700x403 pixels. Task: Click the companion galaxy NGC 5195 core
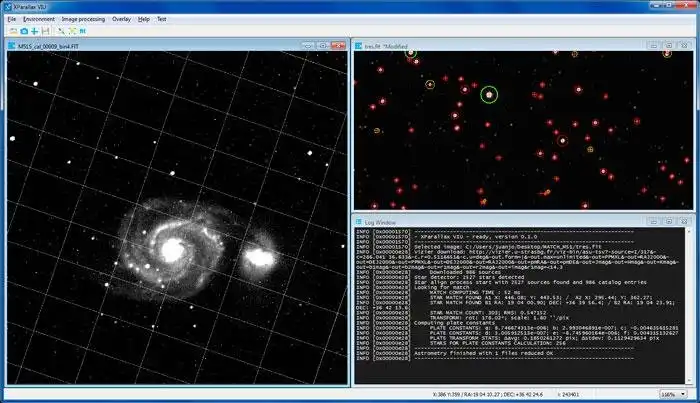[259, 257]
